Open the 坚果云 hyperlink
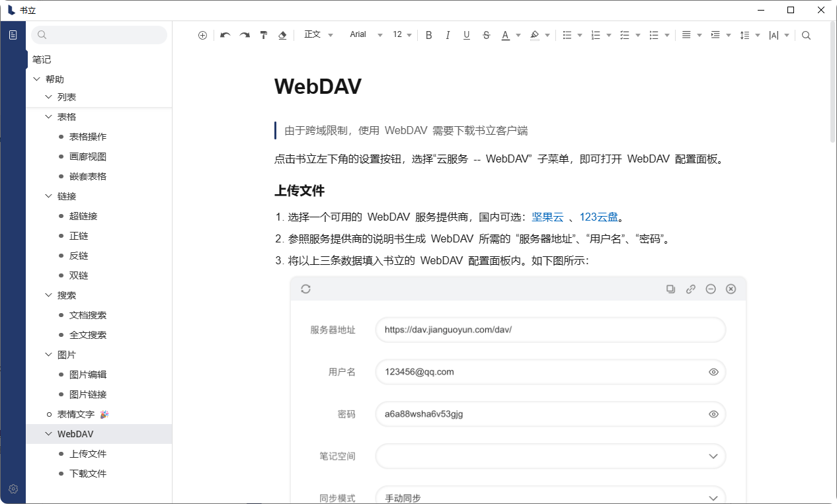837x504 pixels. (547, 217)
